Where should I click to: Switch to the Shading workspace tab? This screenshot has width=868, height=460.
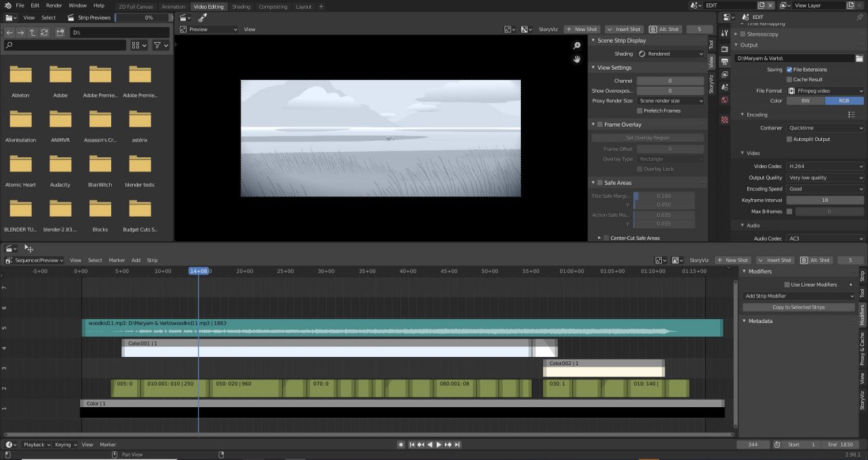click(x=241, y=6)
